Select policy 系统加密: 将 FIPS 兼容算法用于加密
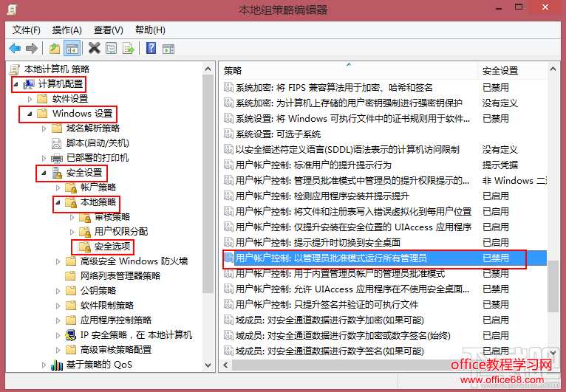This screenshot has width=566, height=392. pos(385,88)
